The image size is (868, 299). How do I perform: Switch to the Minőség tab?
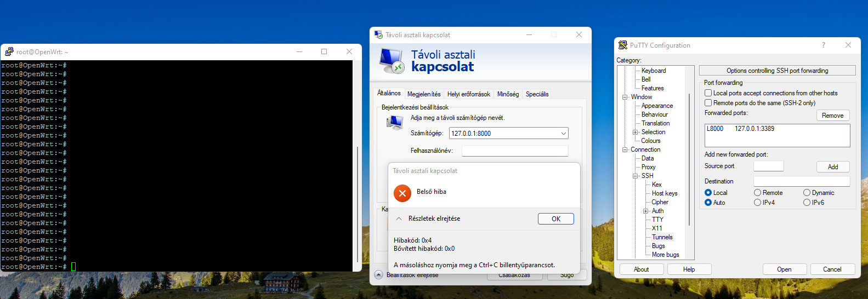point(508,94)
